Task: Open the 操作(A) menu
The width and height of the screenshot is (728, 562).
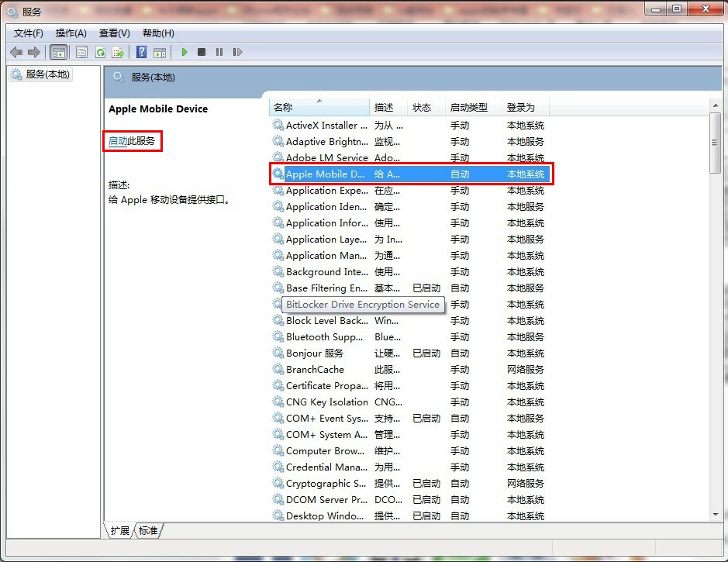Action: coord(71,33)
